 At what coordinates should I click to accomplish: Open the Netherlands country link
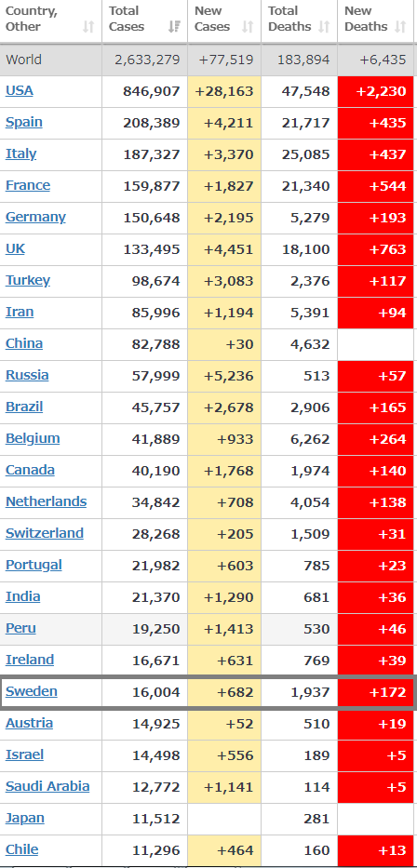pos(46,501)
